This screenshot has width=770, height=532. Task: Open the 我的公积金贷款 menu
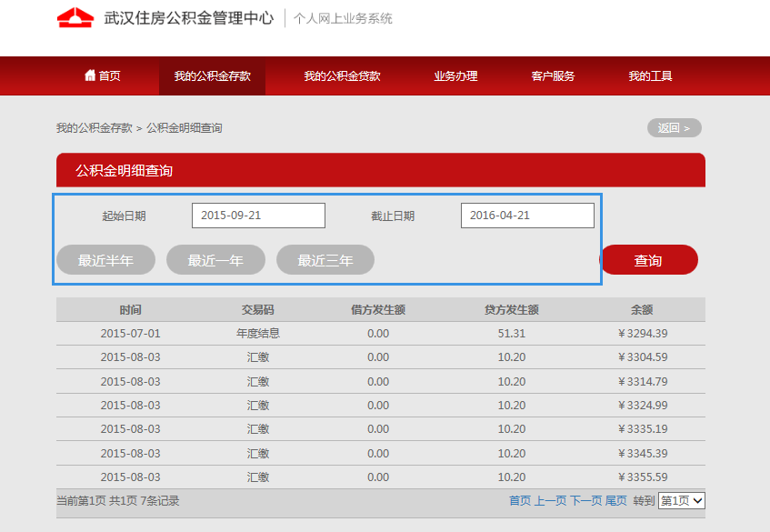pos(342,76)
